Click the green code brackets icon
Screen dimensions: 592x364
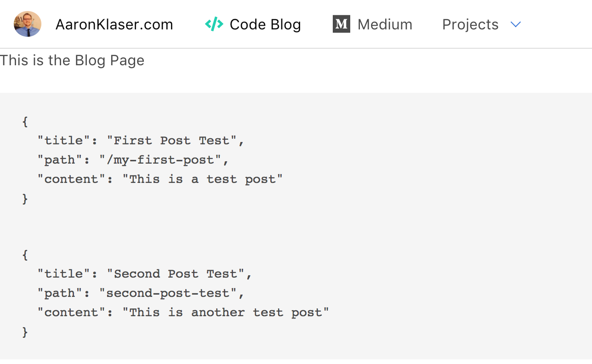click(x=214, y=24)
